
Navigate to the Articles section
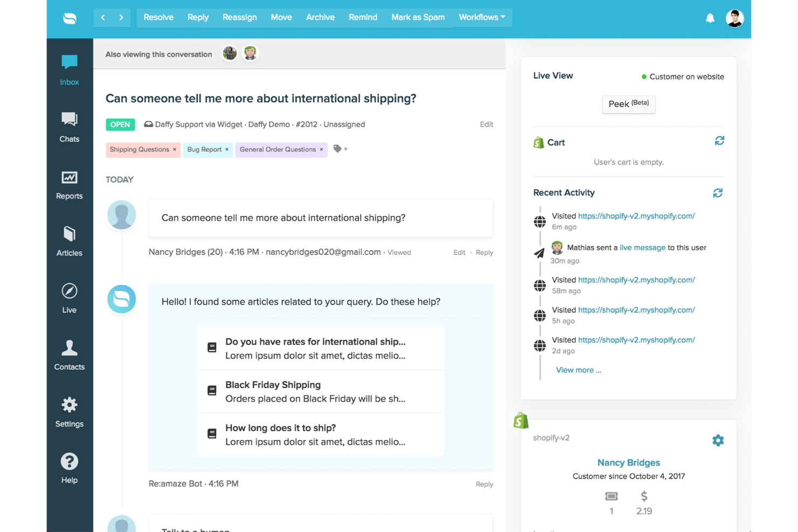tap(69, 241)
